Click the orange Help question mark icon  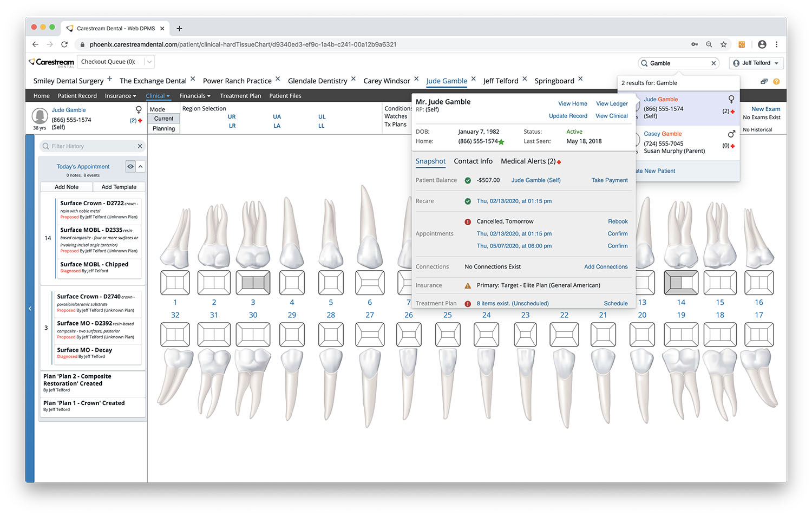[776, 81]
